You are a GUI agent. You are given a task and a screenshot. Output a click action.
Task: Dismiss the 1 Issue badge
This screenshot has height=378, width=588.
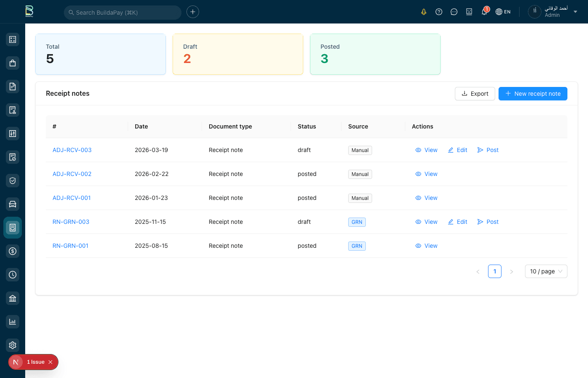point(50,362)
